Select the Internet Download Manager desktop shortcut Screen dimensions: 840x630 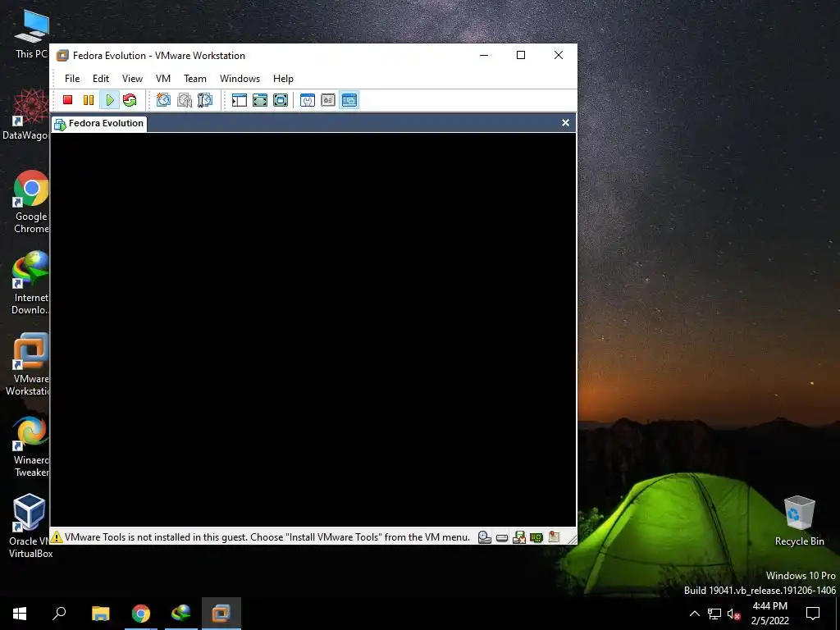coord(30,283)
